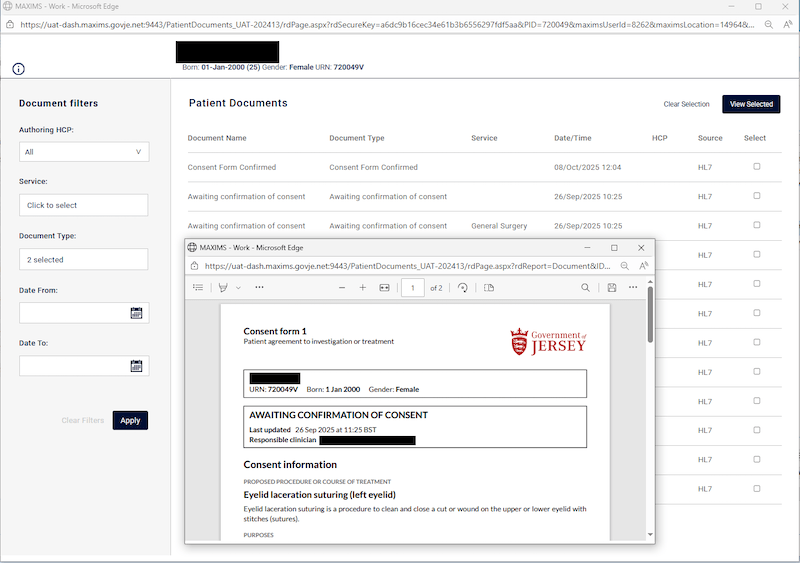Zoom out the PDF with minus icon
The width and height of the screenshot is (800, 563).
pyautogui.click(x=342, y=288)
